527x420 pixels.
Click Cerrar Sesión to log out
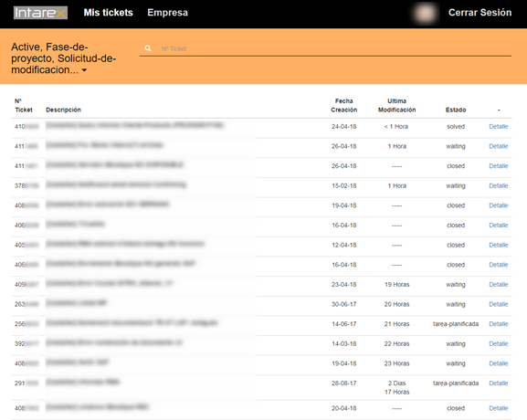coord(480,13)
